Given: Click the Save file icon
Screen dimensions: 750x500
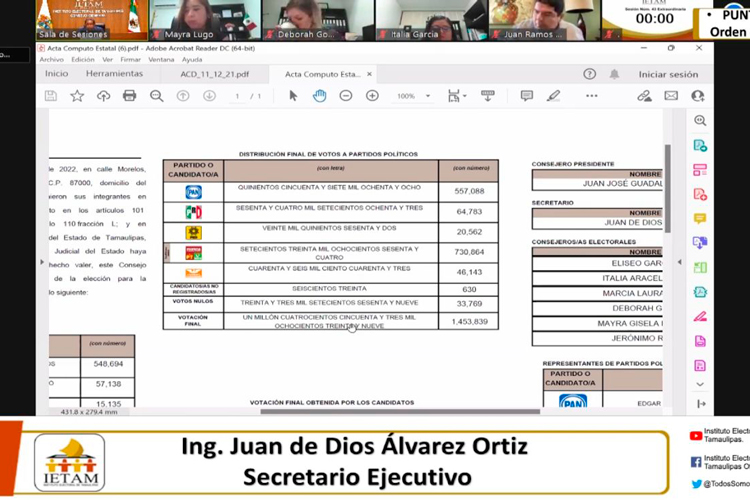Looking at the screenshot, I should point(50,96).
